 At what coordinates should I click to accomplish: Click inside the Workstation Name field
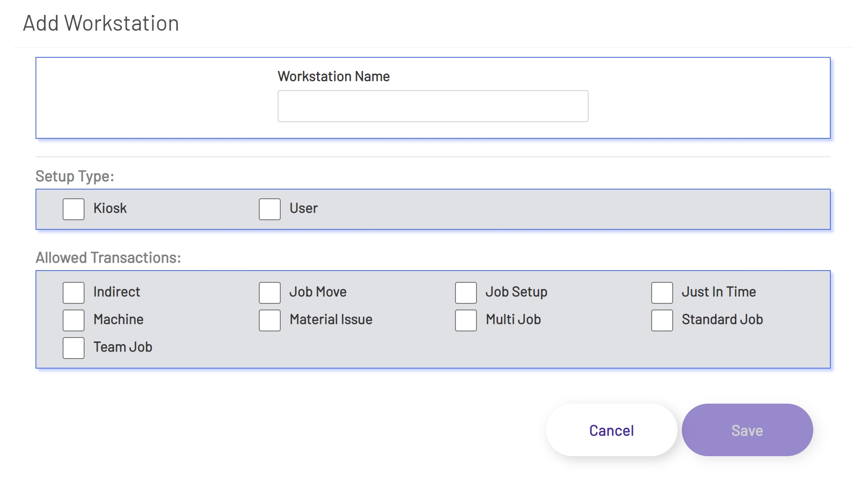tap(432, 106)
